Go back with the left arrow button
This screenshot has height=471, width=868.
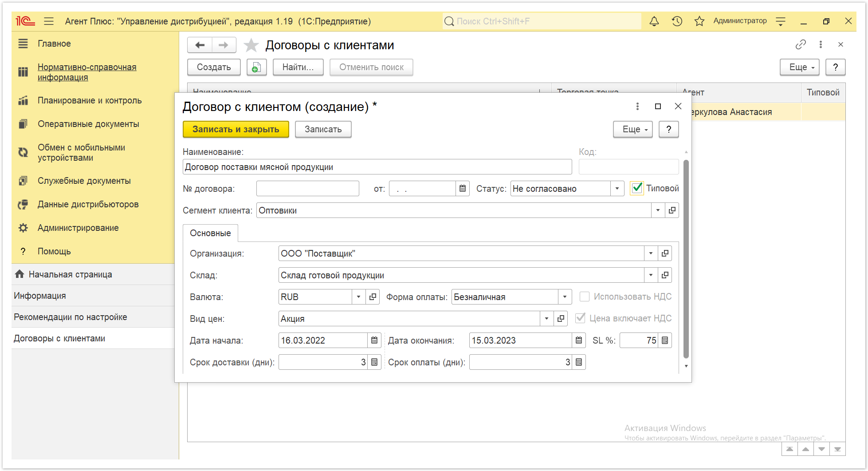200,45
